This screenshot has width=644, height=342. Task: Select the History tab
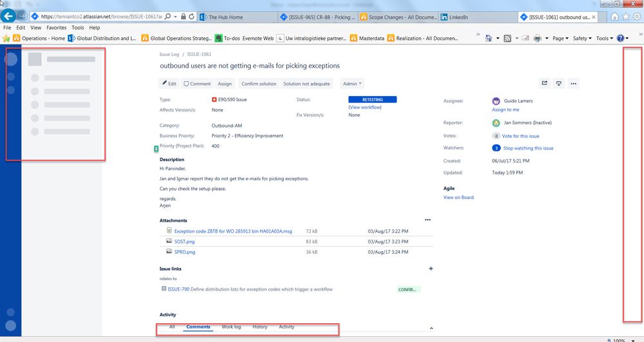pos(260,327)
